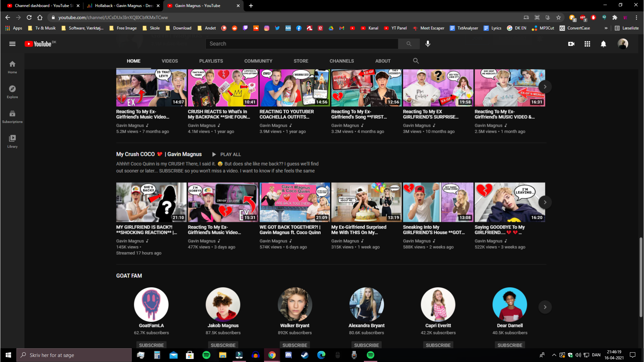Open the Chrome three-dot menu
The image size is (644, 362).
coord(636,17)
